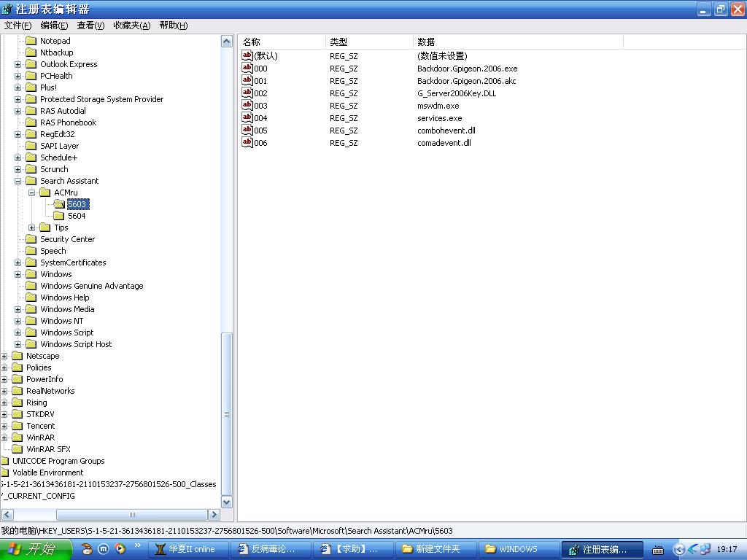Switch to 华夏II online taskbar button
This screenshot has height=560, width=747.
pyautogui.click(x=189, y=549)
